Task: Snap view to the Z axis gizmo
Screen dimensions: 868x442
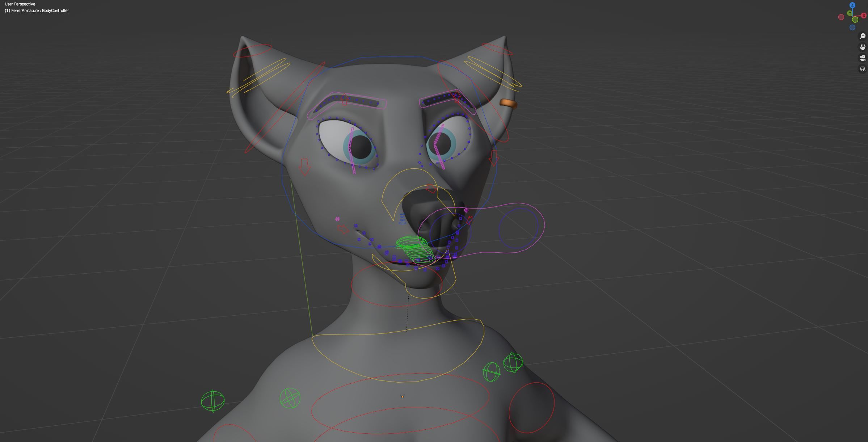Action: (x=852, y=5)
